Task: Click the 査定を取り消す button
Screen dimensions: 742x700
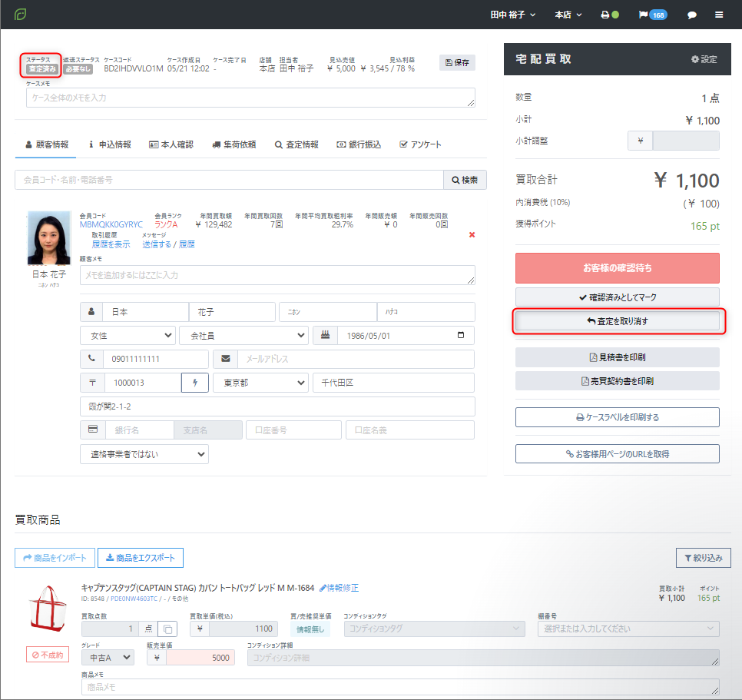Action: coord(617,321)
